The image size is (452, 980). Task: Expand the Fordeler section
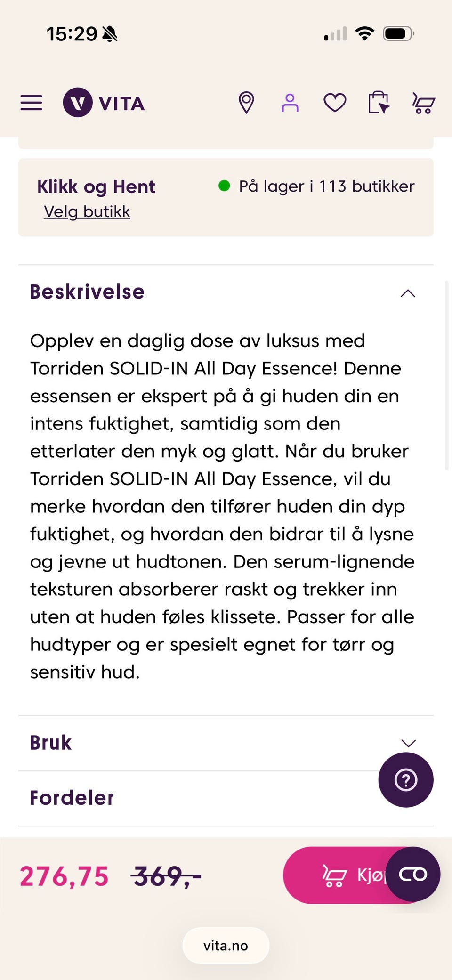coord(72,798)
